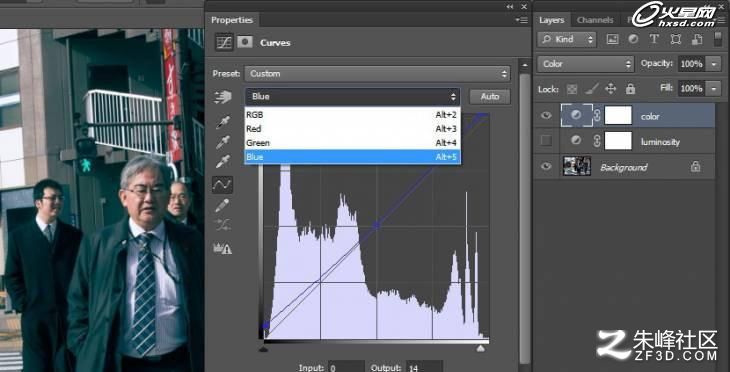The image size is (730, 372).
Task: Click the Auto button
Action: coord(489,96)
